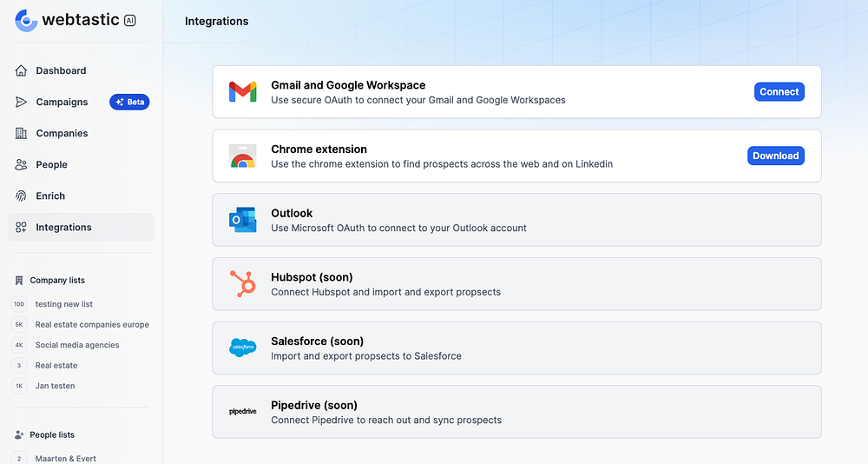Click the 1K badge beside Jan testen
The image size is (868, 464).
[19, 386]
